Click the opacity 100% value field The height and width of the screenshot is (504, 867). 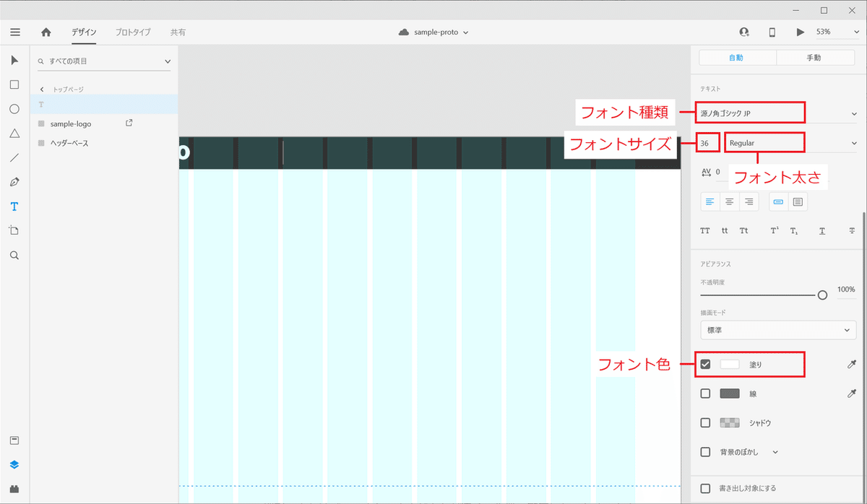[x=845, y=289]
